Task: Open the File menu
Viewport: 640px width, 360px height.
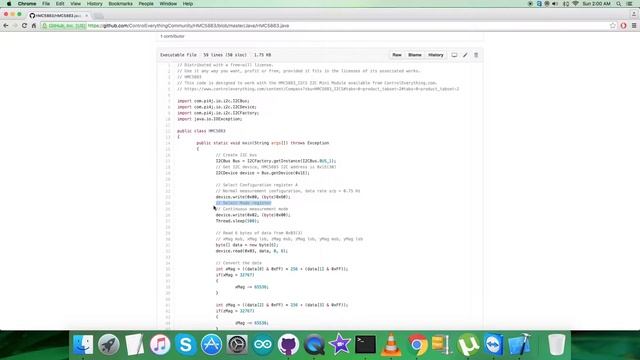Action: point(46,4)
